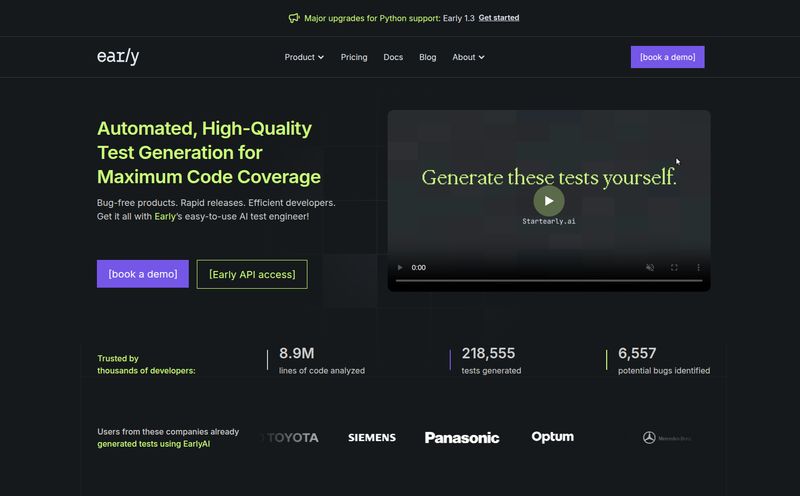800x496 pixels.
Task: Unmute the video using speaker icon
Action: pyautogui.click(x=649, y=267)
